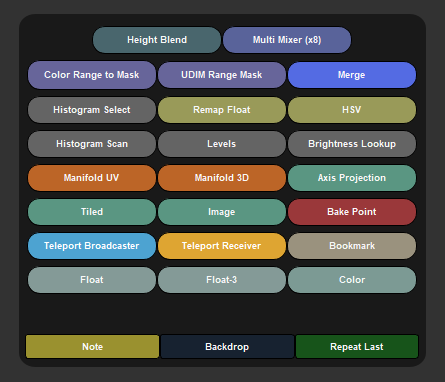Insert a Levels node
Viewport: 445px width, 382px height.
click(x=222, y=144)
